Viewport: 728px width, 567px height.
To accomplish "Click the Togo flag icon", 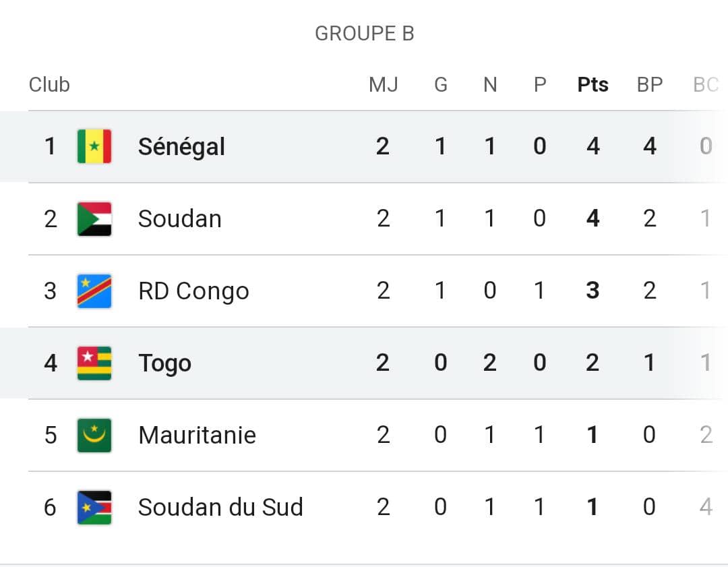I will [94, 363].
